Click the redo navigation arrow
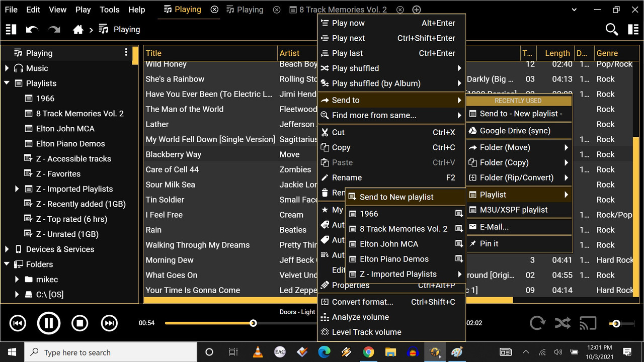The image size is (644, 362). [x=54, y=30]
